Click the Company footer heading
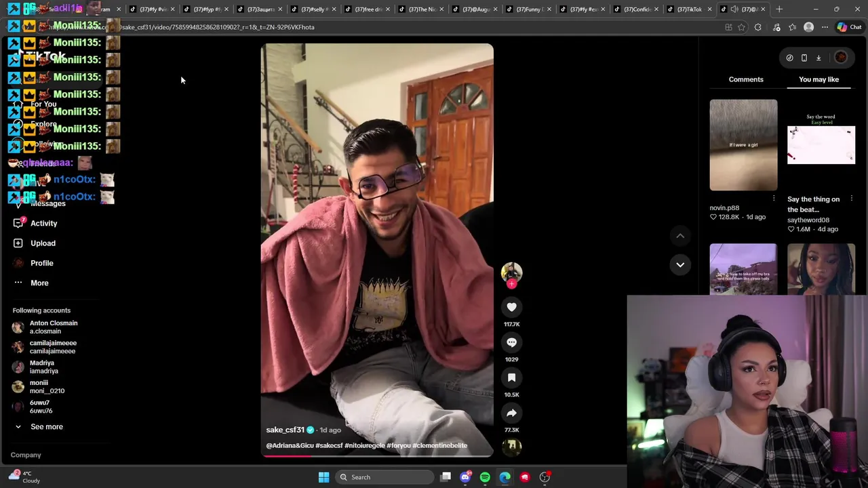This screenshot has width=868, height=488. coord(26,455)
